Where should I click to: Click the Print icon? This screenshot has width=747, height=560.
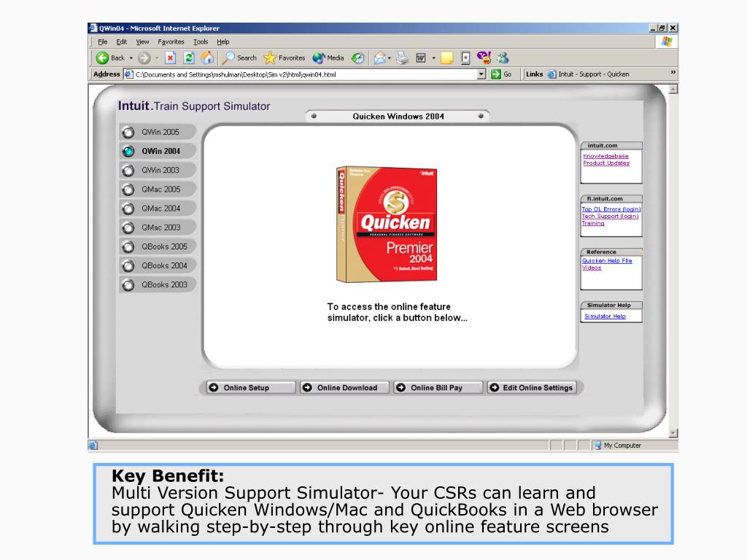[403, 58]
